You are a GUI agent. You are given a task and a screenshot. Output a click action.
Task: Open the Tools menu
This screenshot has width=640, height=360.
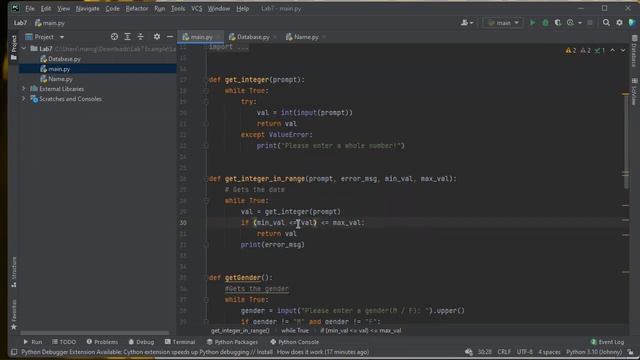pos(178,8)
